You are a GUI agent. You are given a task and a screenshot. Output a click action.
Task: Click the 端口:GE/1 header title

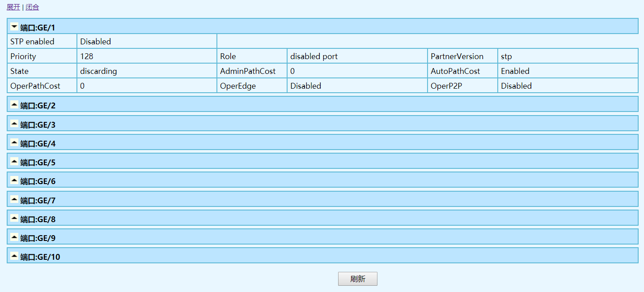pyautogui.click(x=38, y=28)
